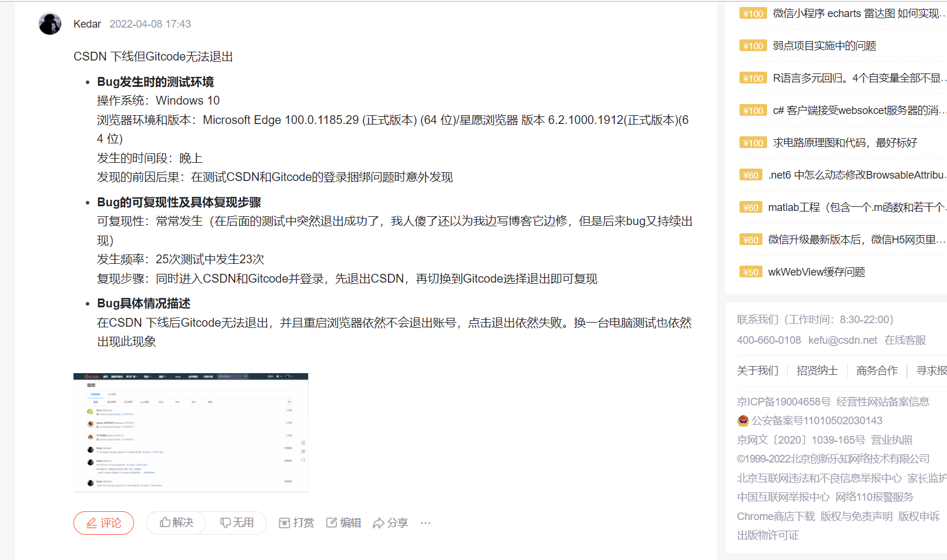Click the 编辑 edit icon
Viewport: 947px width, 560px height.
331,522
